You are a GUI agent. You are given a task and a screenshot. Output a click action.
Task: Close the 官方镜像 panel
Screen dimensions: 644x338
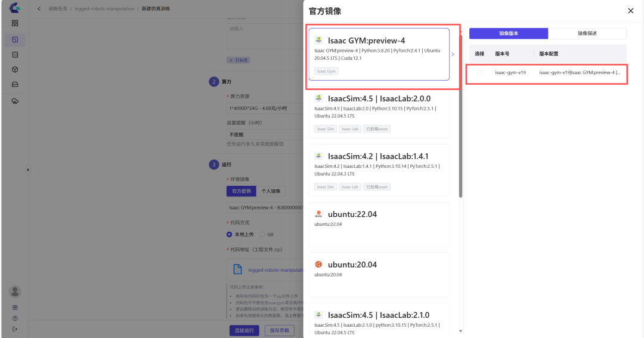click(x=630, y=11)
